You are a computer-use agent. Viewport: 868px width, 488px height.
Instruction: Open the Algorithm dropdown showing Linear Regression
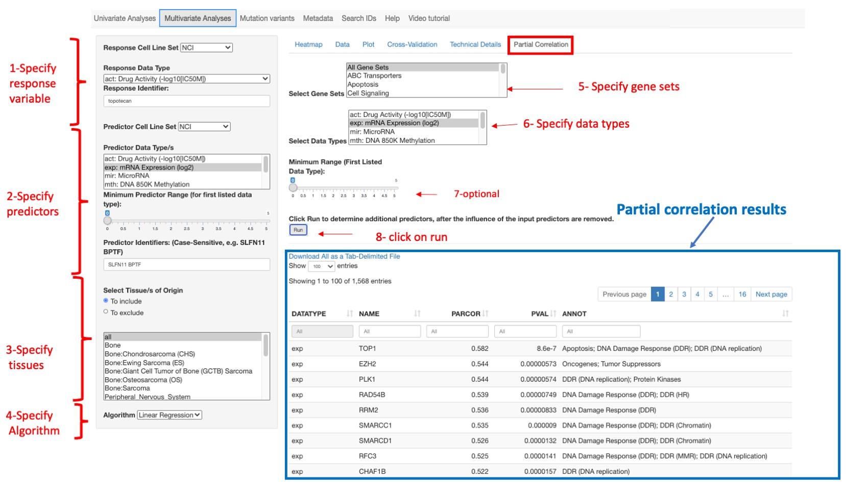(x=168, y=415)
